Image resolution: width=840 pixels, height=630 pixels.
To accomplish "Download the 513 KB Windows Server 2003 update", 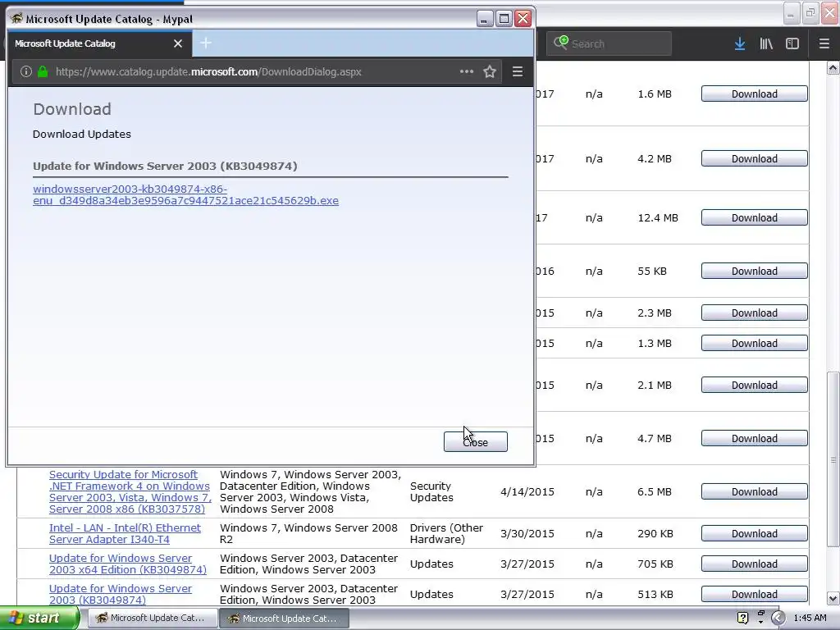I will coord(755,594).
